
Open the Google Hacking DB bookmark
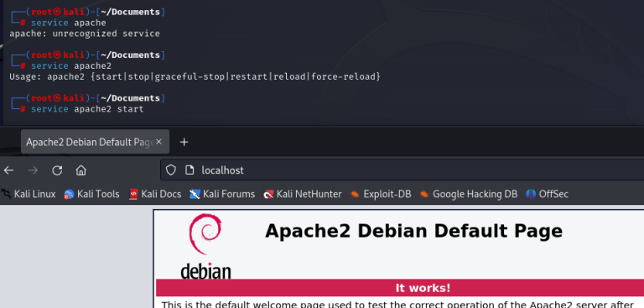pyautogui.click(x=469, y=194)
